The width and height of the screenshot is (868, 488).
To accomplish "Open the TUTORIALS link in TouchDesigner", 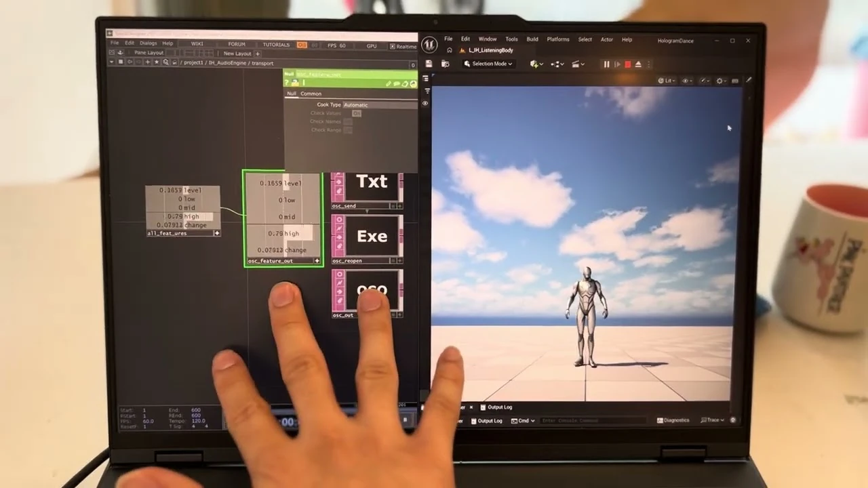I will pos(276,45).
